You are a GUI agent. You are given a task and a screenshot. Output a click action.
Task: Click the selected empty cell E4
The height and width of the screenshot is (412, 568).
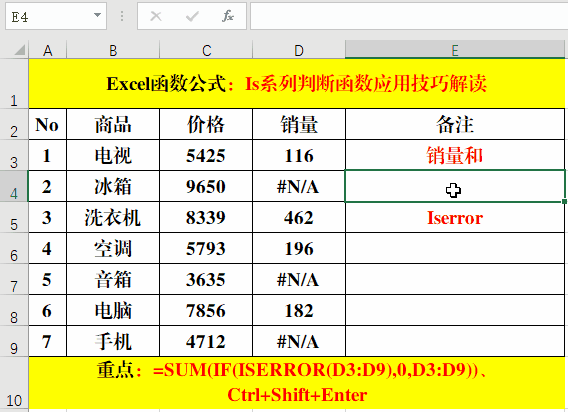[x=455, y=186]
